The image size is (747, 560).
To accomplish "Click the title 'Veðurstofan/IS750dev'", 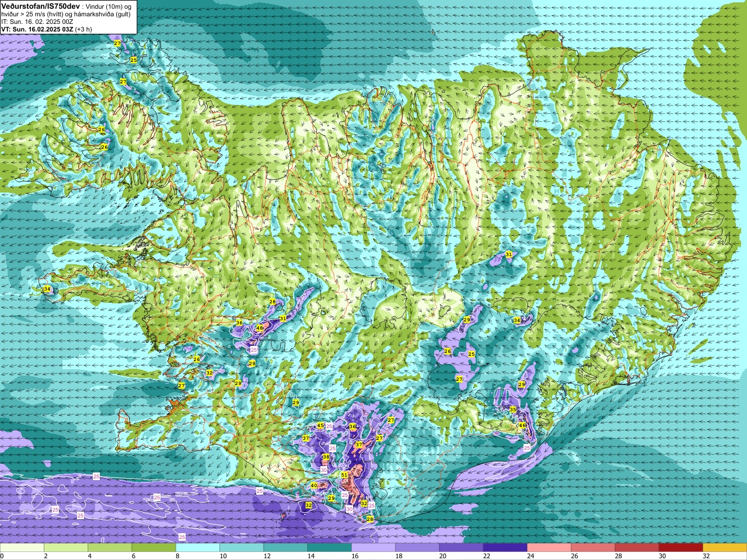I will [40, 6].
